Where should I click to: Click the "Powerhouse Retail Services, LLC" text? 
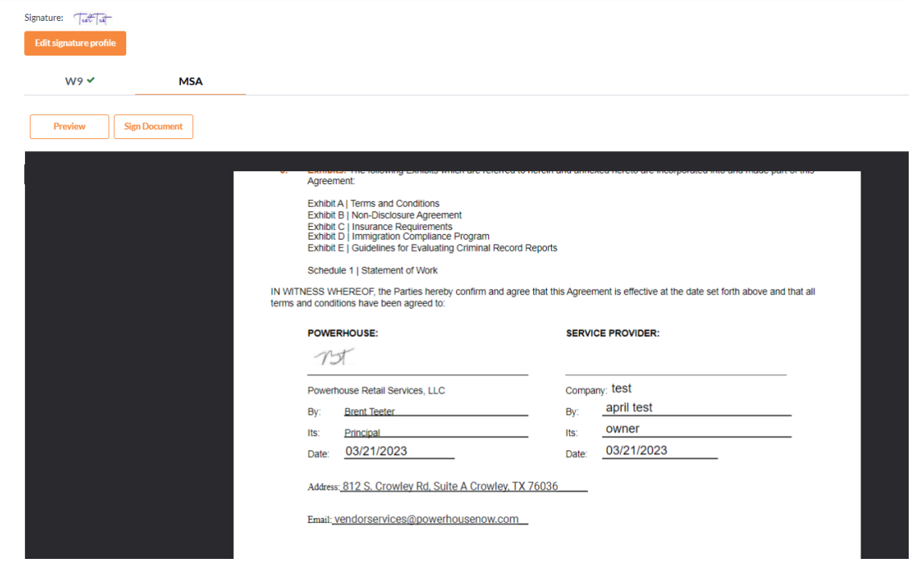[376, 391]
